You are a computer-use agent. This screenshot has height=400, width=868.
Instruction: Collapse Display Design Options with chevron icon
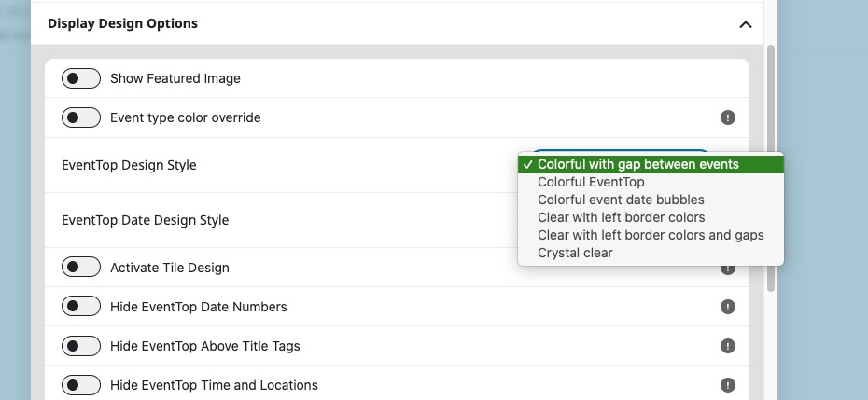point(745,24)
